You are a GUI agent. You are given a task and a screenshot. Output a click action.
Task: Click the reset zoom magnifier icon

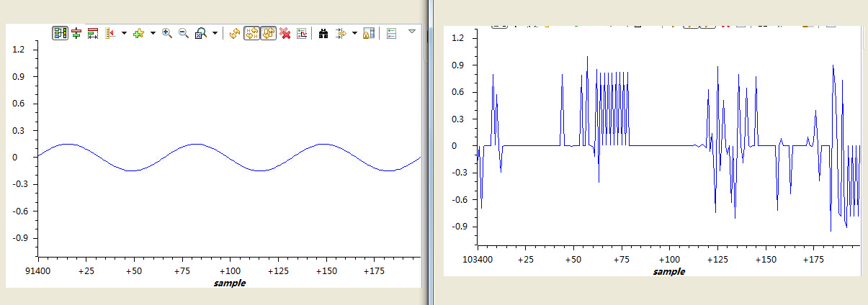pyautogui.click(x=202, y=33)
